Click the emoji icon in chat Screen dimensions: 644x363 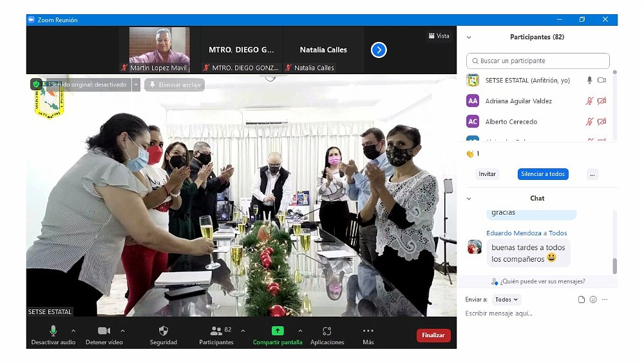(x=593, y=300)
